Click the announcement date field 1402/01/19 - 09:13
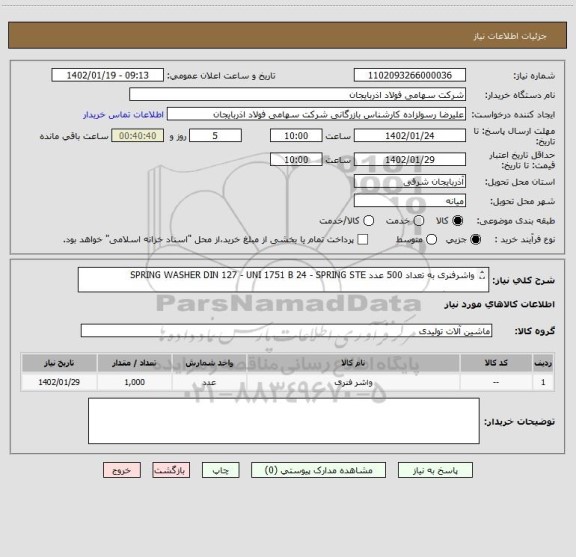This screenshot has height=557, width=576. tap(108, 75)
